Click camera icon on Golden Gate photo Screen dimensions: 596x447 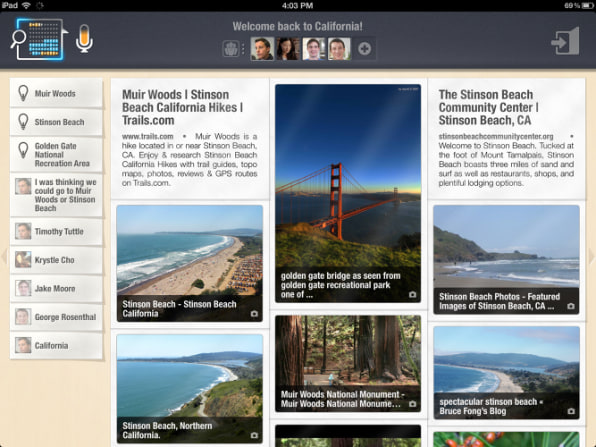tap(412, 295)
